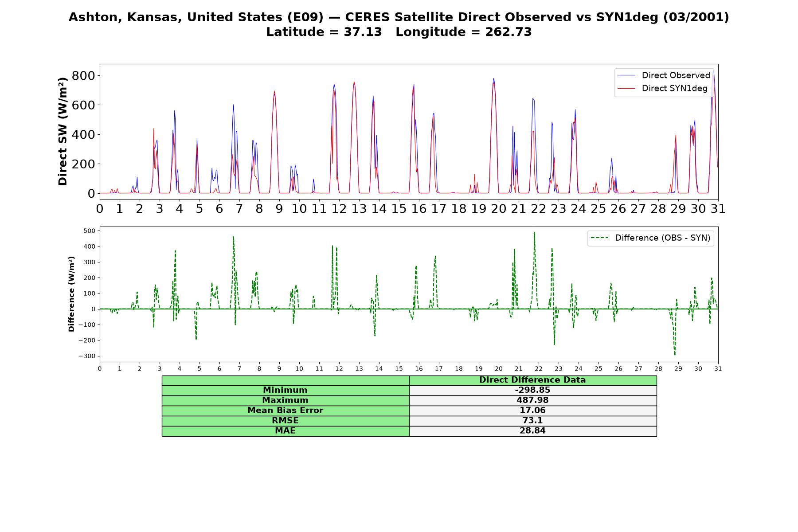This screenshot has width=798, height=532.
Task: Click the Maximum value 487.98 cell
Action: [532, 400]
